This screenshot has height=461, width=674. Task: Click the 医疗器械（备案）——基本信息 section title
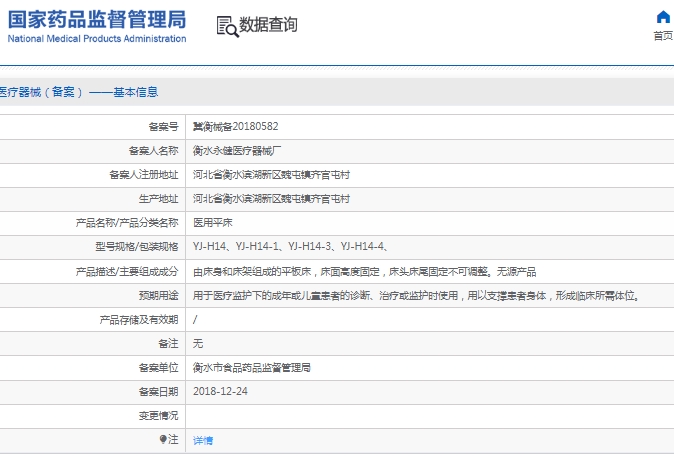pos(79,92)
